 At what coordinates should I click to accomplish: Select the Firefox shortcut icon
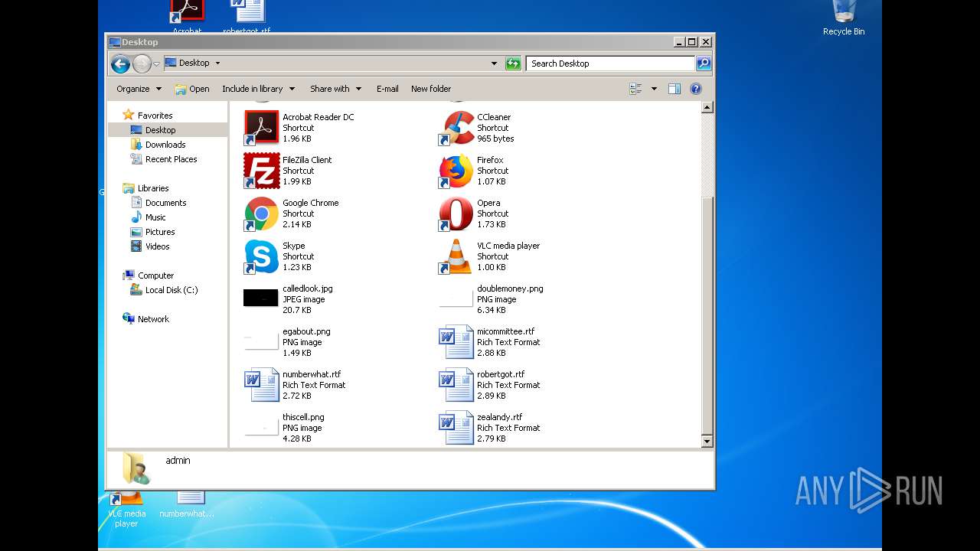[x=456, y=171]
